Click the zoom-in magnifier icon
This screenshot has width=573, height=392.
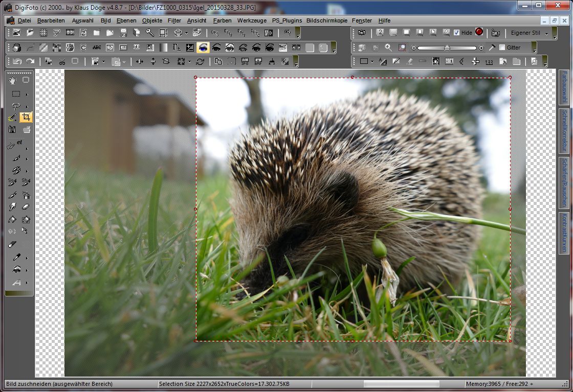tap(389, 48)
